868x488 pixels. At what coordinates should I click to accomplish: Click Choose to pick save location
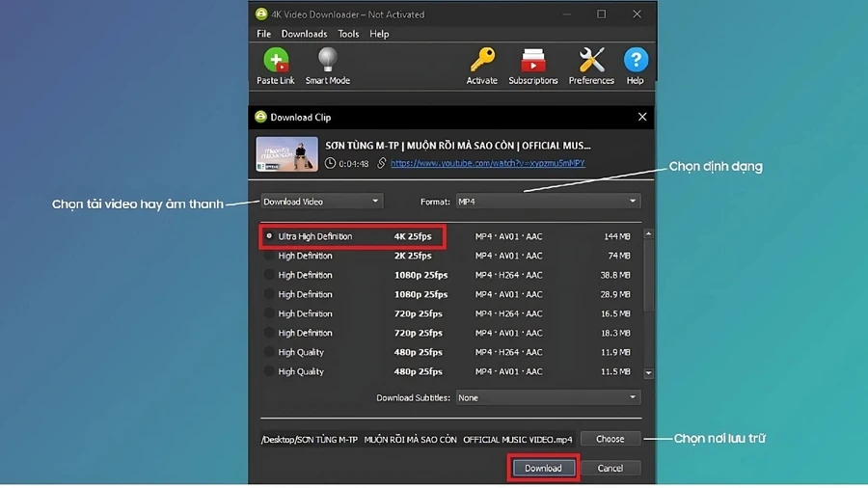[x=610, y=439]
